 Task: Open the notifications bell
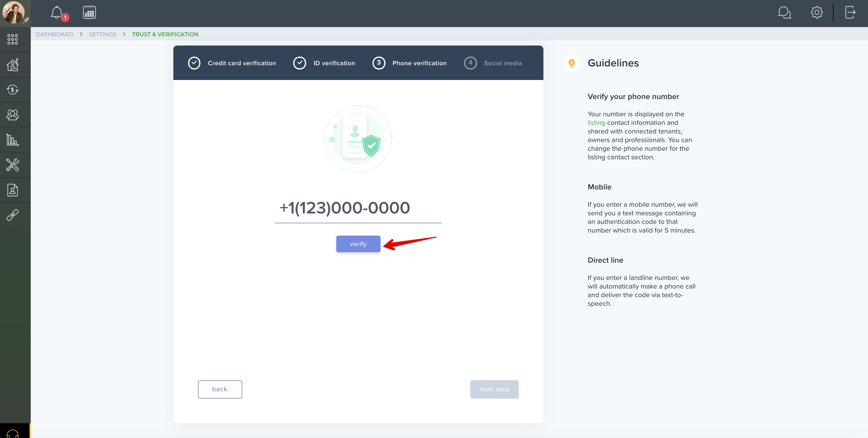click(57, 13)
